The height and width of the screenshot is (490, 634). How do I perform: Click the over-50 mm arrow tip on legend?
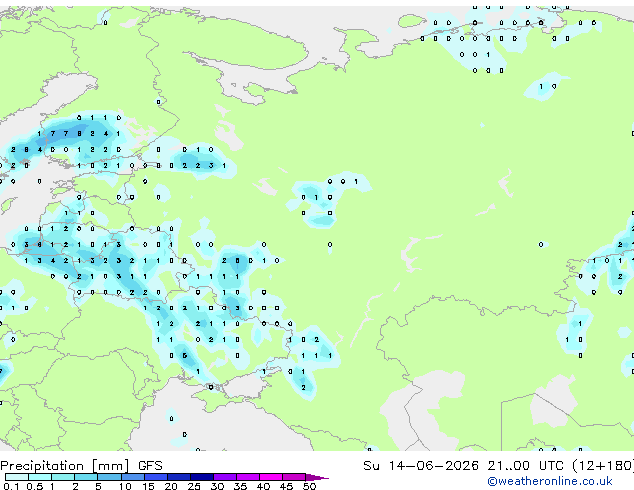pos(317,477)
